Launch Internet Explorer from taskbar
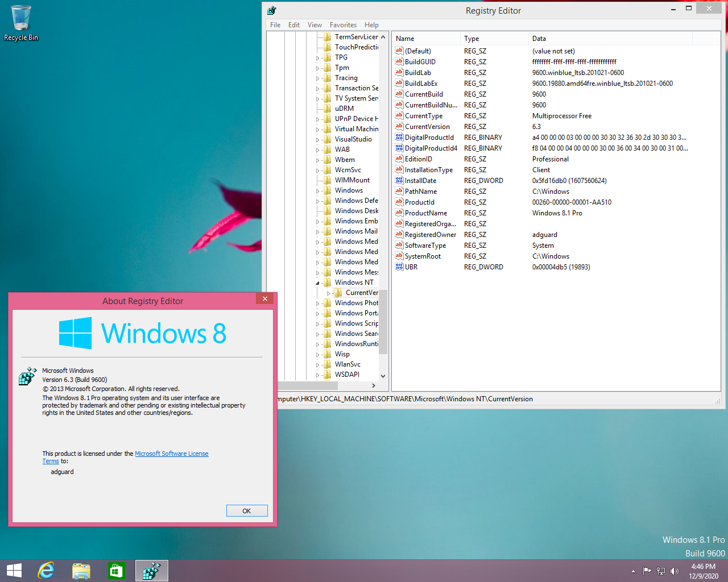This screenshot has height=582, width=728. [x=46, y=571]
